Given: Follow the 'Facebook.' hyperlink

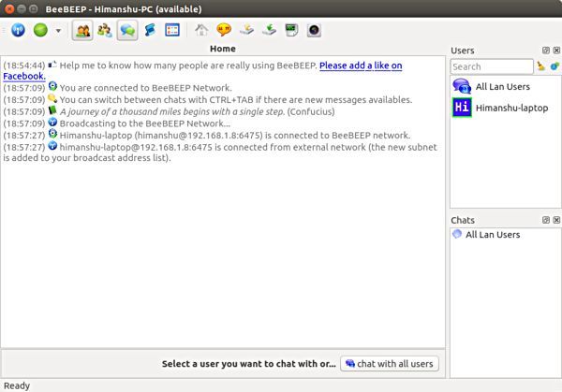Looking at the screenshot, I should 24,77.
